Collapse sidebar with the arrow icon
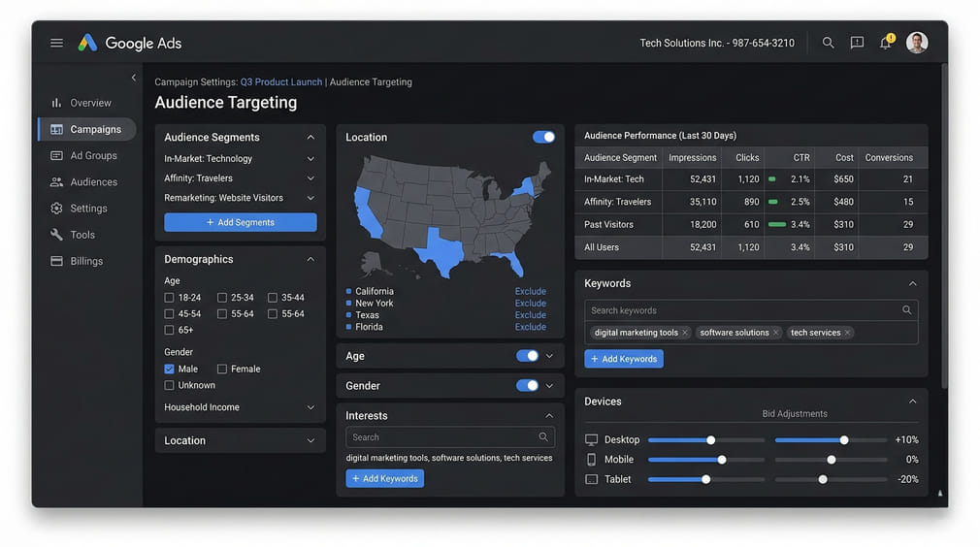The height and width of the screenshot is (547, 980). tap(134, 78)
